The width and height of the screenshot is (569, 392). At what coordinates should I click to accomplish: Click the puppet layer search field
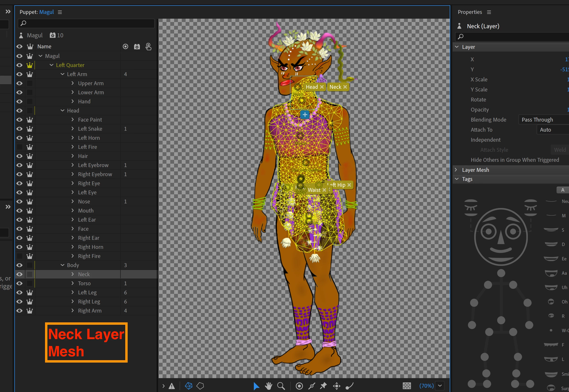[86, 23]
